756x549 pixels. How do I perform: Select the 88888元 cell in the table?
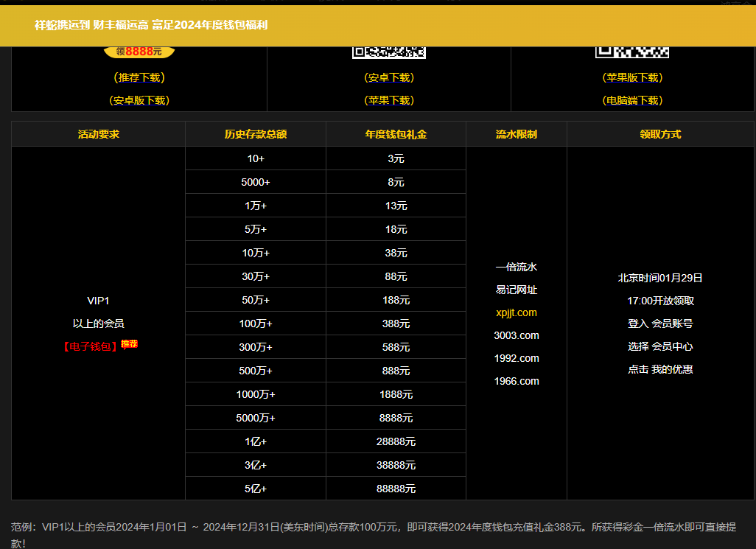396,489
